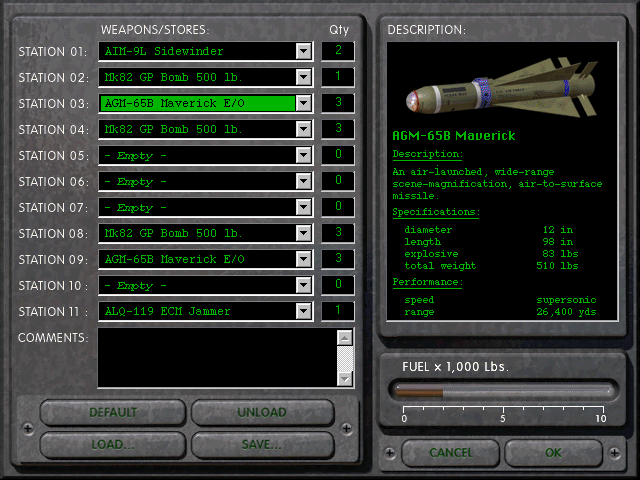Click the Station 10 quantity field
640x480 pixels.
[338, 285]
